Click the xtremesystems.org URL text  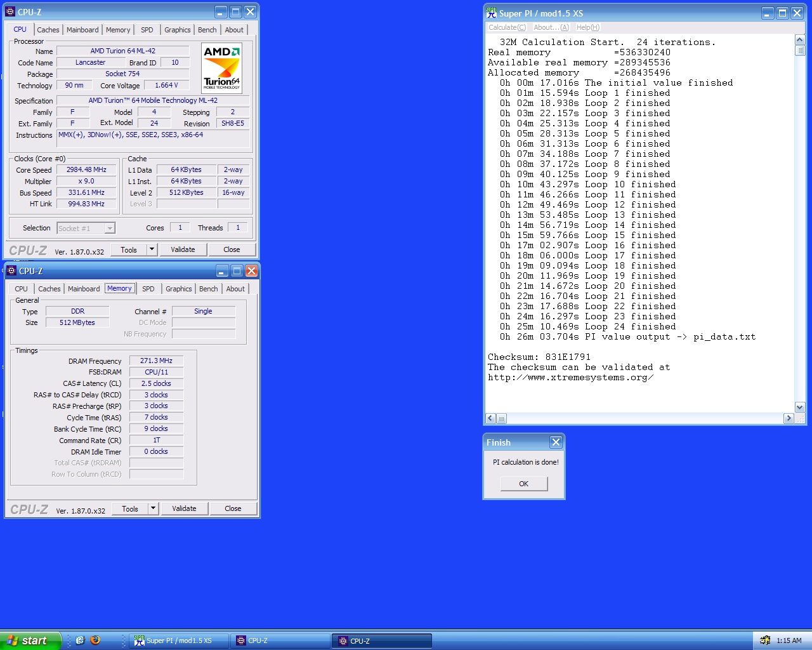click(570, 378)
